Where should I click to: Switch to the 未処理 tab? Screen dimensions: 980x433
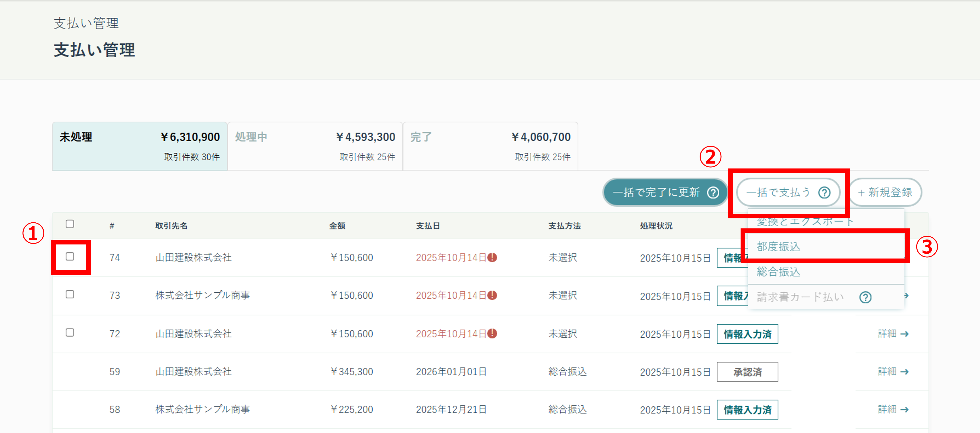pos(140,146)
